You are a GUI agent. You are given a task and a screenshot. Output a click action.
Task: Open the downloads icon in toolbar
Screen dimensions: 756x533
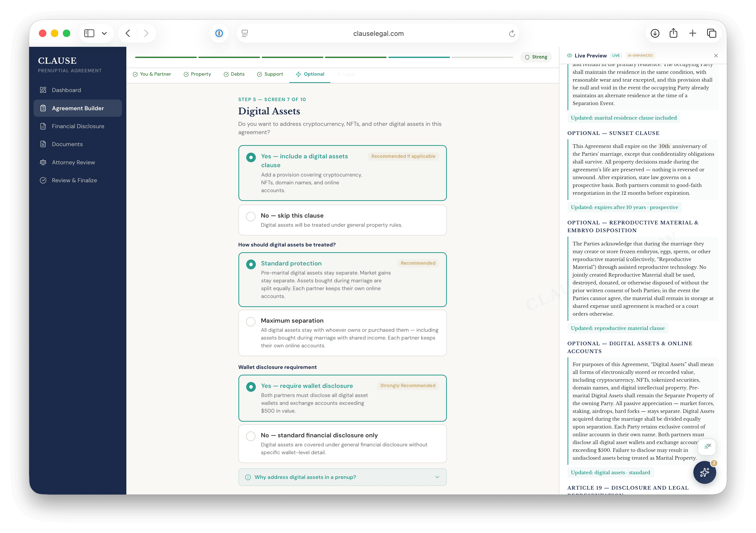click(x=655, y=33)
